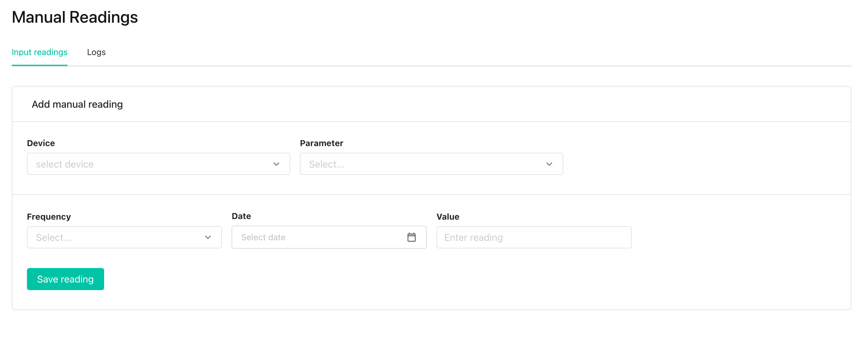Expand the Parameter 'Select...' combo box
This screenshot has width=868, height=337.
click(431, 164)
